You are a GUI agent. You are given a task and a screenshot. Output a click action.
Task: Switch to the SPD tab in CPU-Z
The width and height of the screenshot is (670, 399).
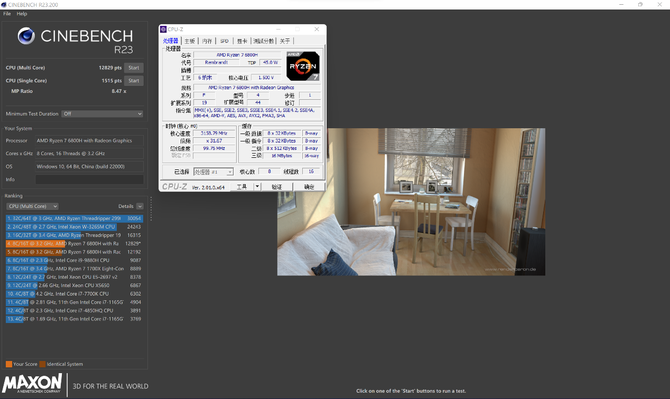(x=224, y=41)
